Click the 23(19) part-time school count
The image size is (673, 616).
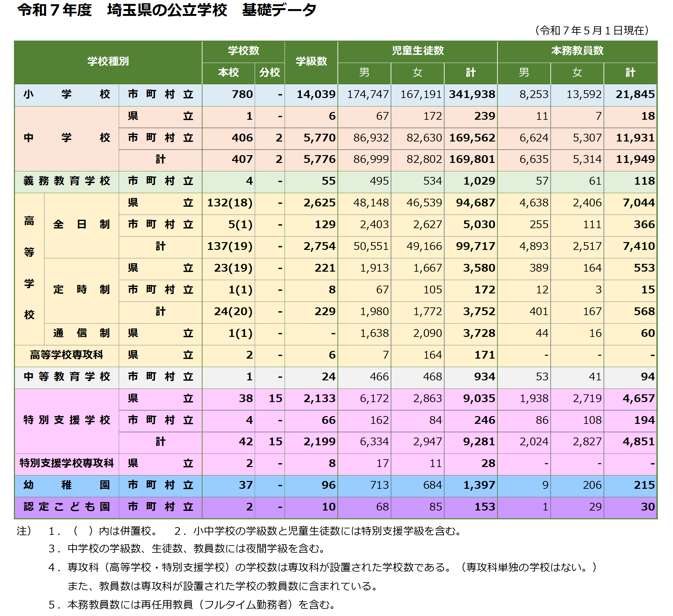click(228, 268)
